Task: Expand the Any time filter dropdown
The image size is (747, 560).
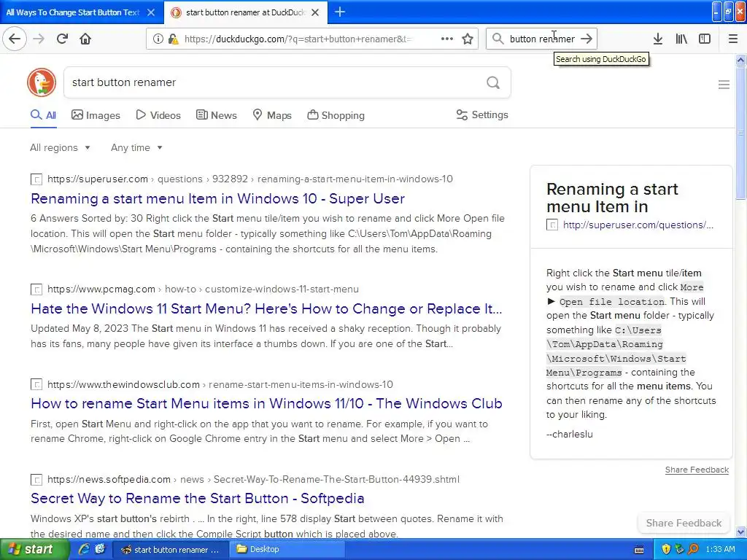Action: (x=136, y=147)
